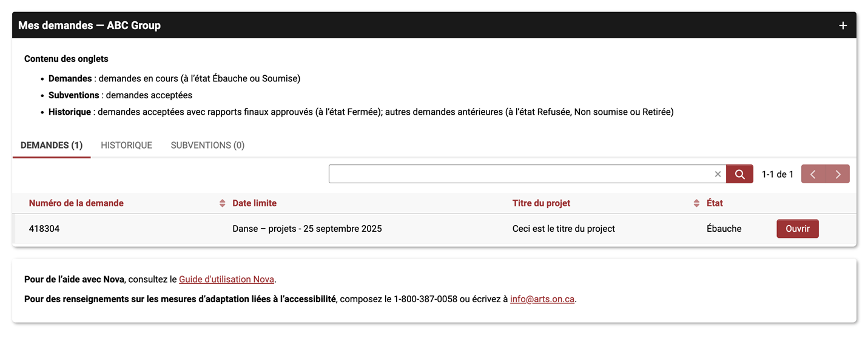Screen dimensions: 868x344
Task: Click the Date limite column header
Action: pyautogui.click(x=254, y=203)
